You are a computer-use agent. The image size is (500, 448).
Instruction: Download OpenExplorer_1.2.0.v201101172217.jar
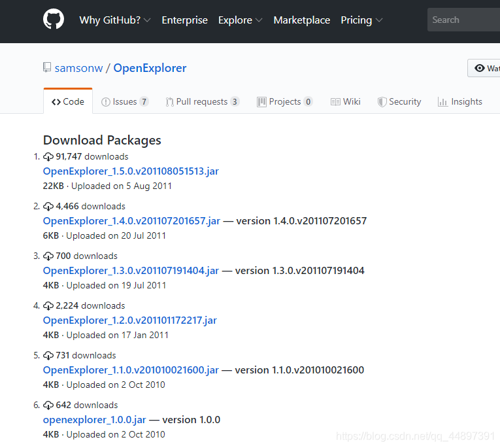(130, 320)
